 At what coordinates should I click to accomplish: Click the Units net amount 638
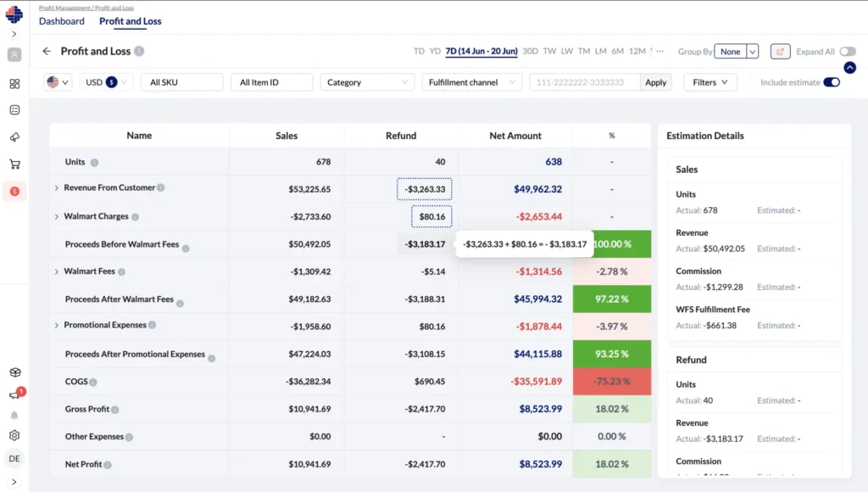click(x=554, y=162)
